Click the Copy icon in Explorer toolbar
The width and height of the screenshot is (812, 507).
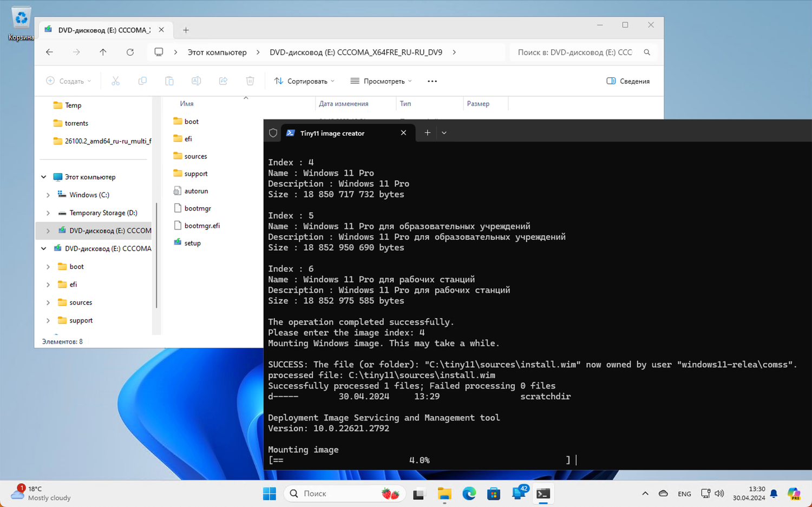(142, 81)
